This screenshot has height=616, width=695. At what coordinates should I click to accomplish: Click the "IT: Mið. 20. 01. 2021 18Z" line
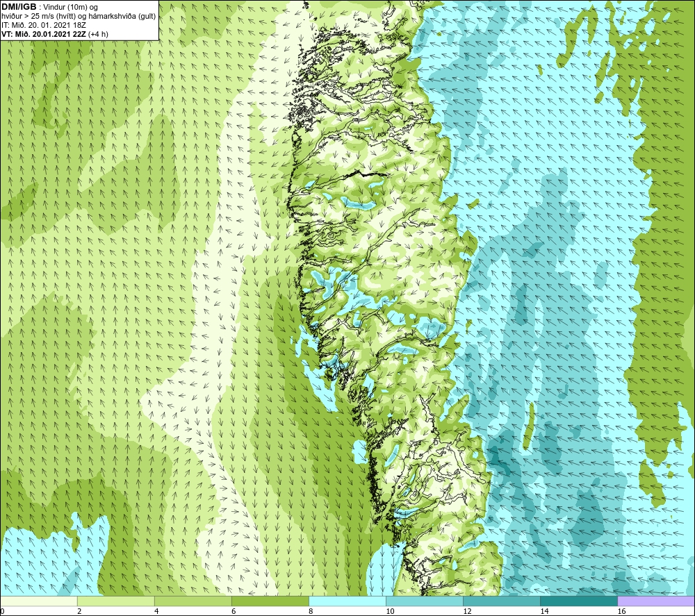click(43, 25)
